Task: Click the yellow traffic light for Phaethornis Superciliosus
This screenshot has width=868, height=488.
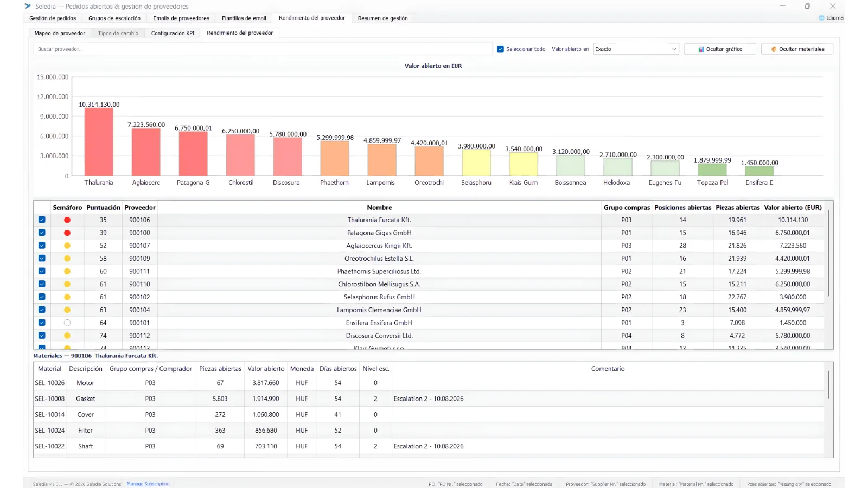Action: (67, 271)
